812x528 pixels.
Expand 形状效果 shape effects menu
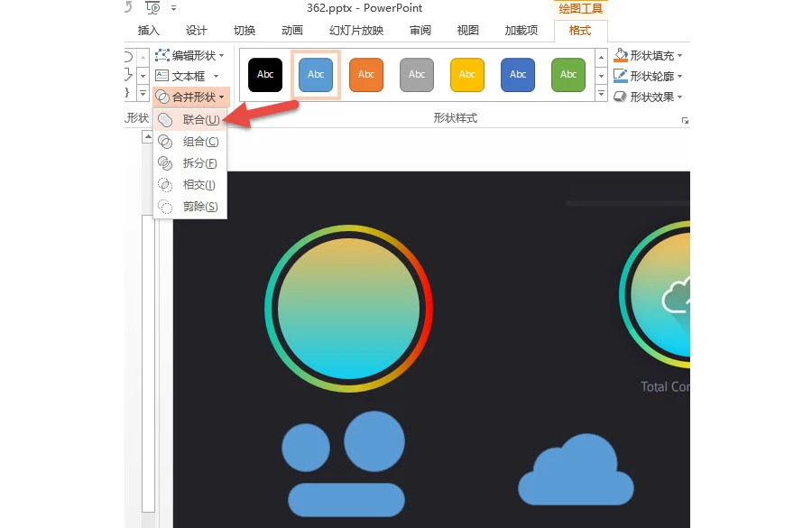pyautogui.click(x=649, y=97)
